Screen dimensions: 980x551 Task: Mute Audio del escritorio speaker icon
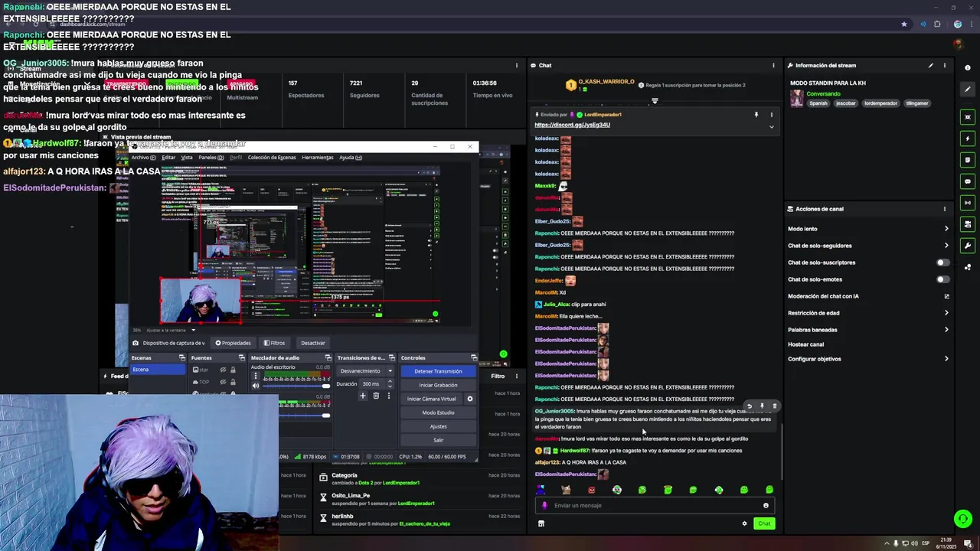pyautogui.click(x=256, y=386)
